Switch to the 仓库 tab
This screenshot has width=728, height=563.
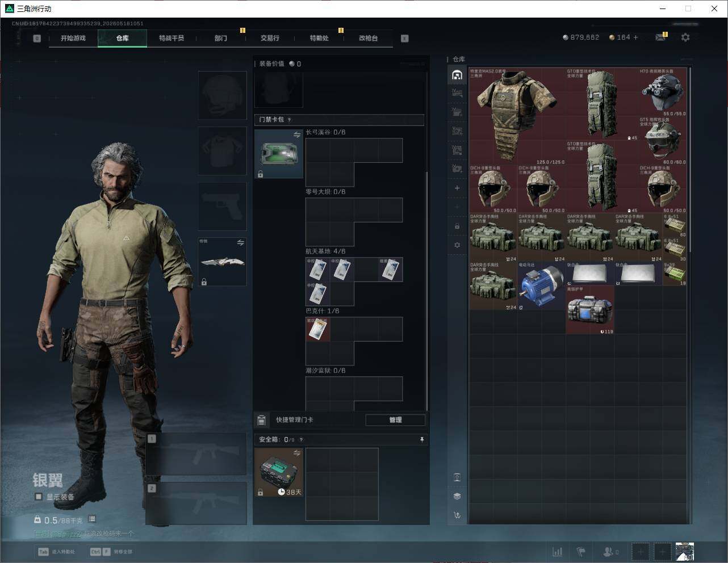tap(123, 38)
